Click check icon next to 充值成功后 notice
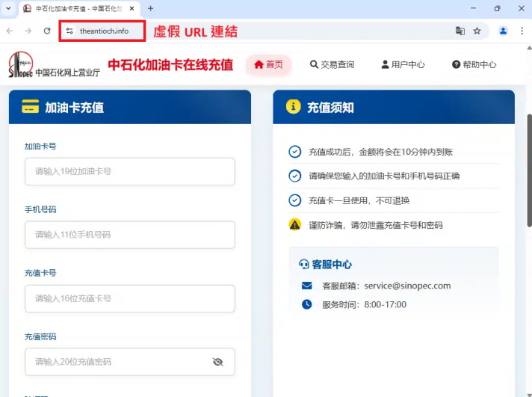532x397 pixels. click(x=295, y=152)
